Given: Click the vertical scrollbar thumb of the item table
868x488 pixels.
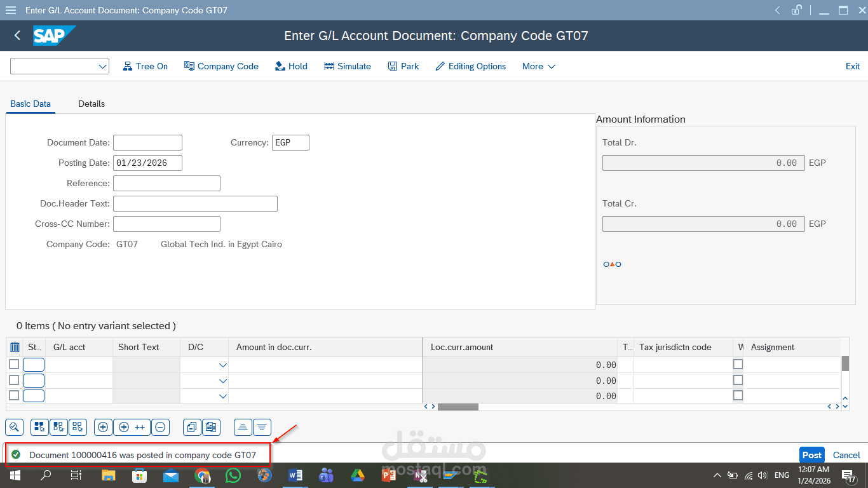Looking at the screenshot, I should pos(845,363).
